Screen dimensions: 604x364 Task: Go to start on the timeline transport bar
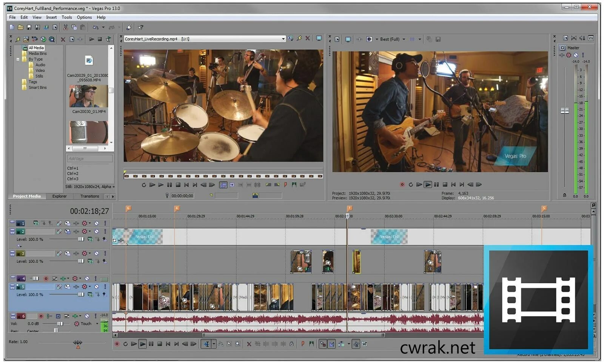pos(168,344)
